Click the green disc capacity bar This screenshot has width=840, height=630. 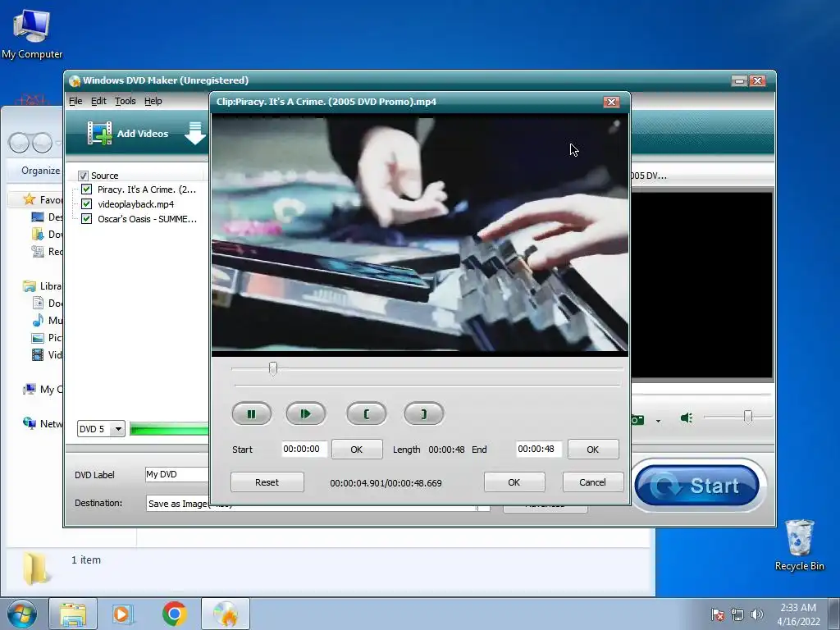tap(169, 429)
